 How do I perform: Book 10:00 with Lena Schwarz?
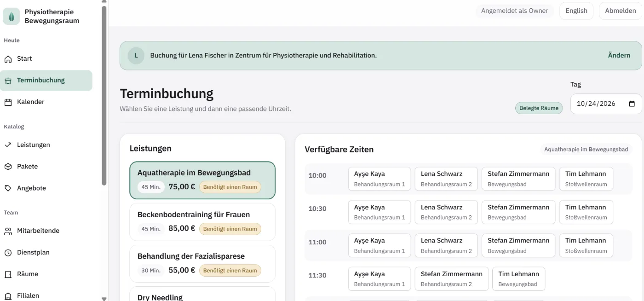click(446, 179)
